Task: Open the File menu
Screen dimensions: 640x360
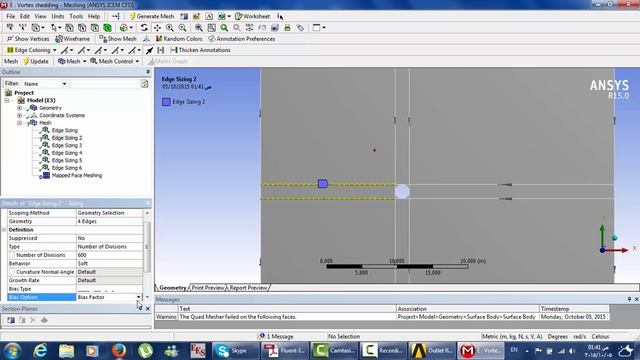Action: [x=11, y=16]
